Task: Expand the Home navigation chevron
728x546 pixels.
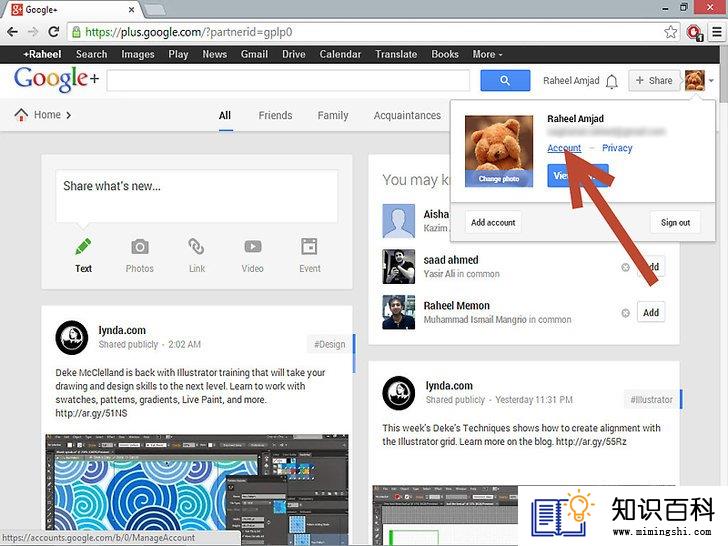Action: coord(69,115)
